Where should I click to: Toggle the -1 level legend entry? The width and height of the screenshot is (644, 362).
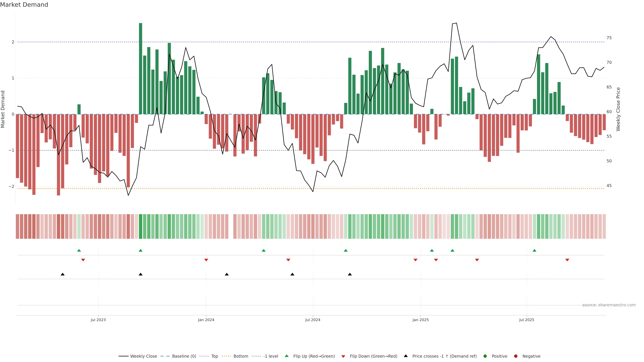271,356
